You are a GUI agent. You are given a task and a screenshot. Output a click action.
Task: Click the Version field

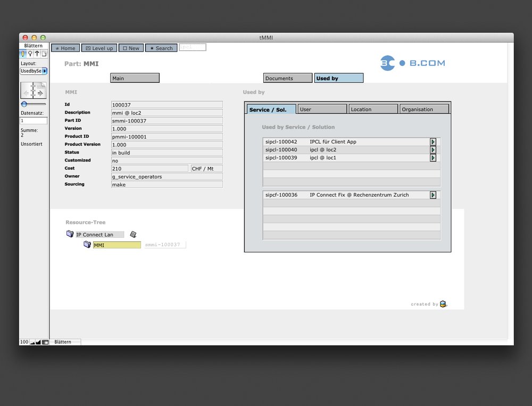pos(167,129)
